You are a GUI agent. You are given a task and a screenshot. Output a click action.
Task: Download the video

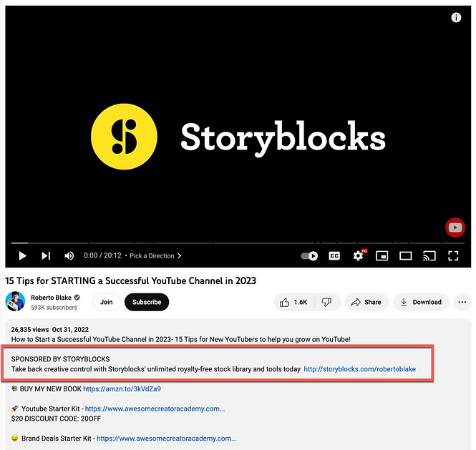421,302
